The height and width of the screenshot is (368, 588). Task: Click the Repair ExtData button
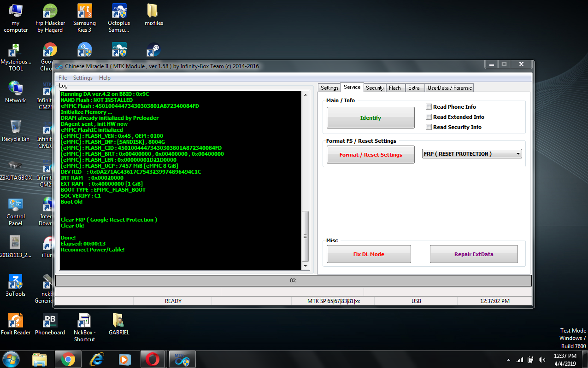[x=474, y=254]
